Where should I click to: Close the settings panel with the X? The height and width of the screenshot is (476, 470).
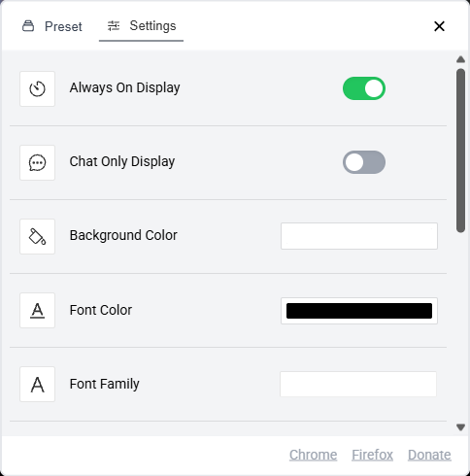(439, 26)
